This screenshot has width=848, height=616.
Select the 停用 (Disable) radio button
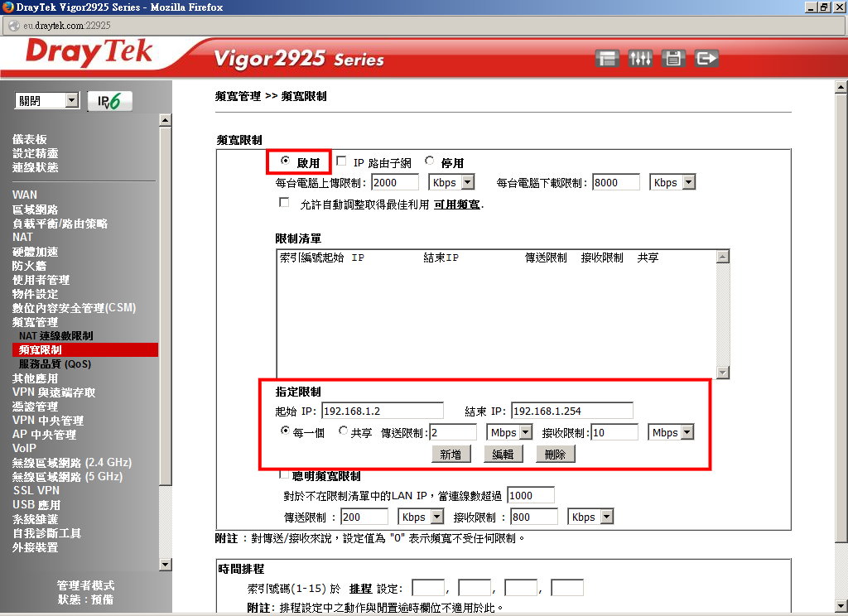430,161
